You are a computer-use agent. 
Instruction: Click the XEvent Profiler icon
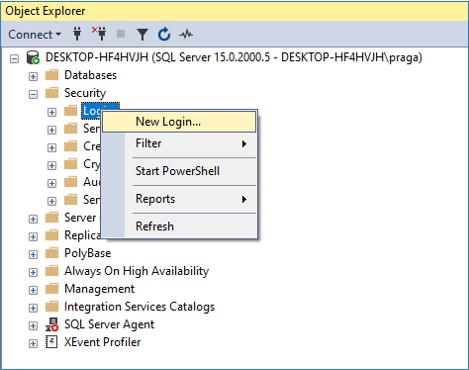pos(52,342)
